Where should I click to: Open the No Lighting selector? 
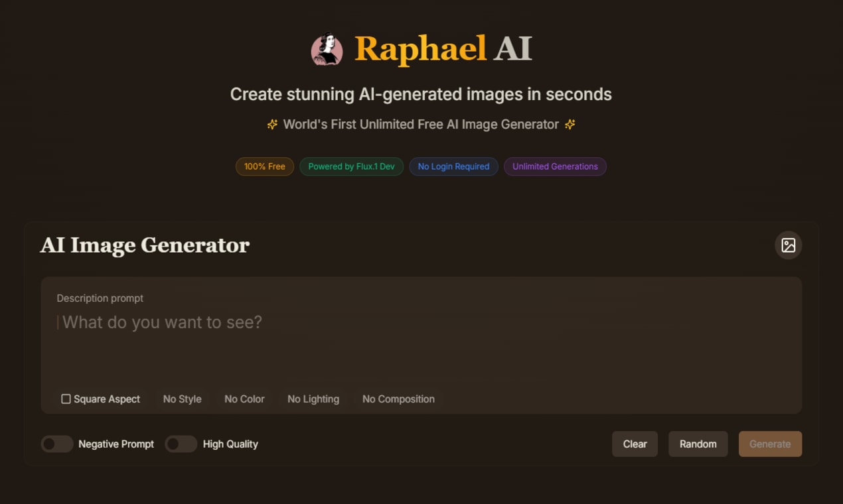[x=313, y=399]
